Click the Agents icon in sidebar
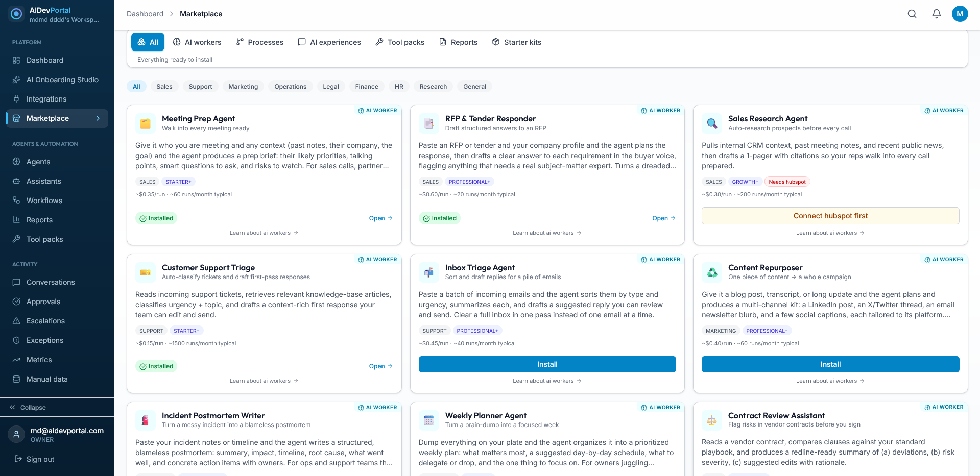This screenshot has height=476, width=980. 16,162
